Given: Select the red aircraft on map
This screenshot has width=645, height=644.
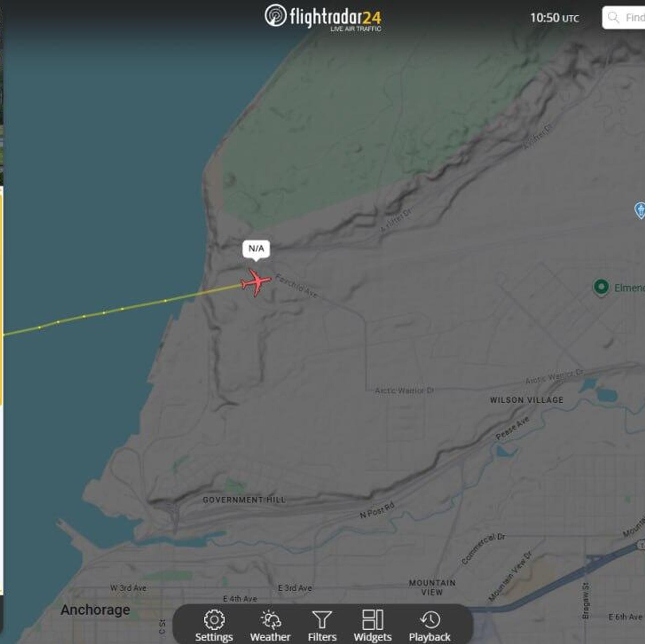Looking at the screenshot, I should click(x=256, y=283).
